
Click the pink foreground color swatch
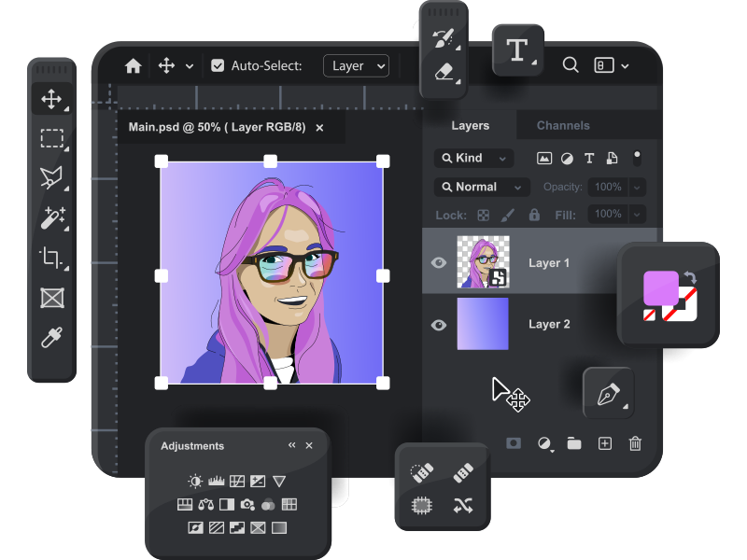tap(661, 288)
